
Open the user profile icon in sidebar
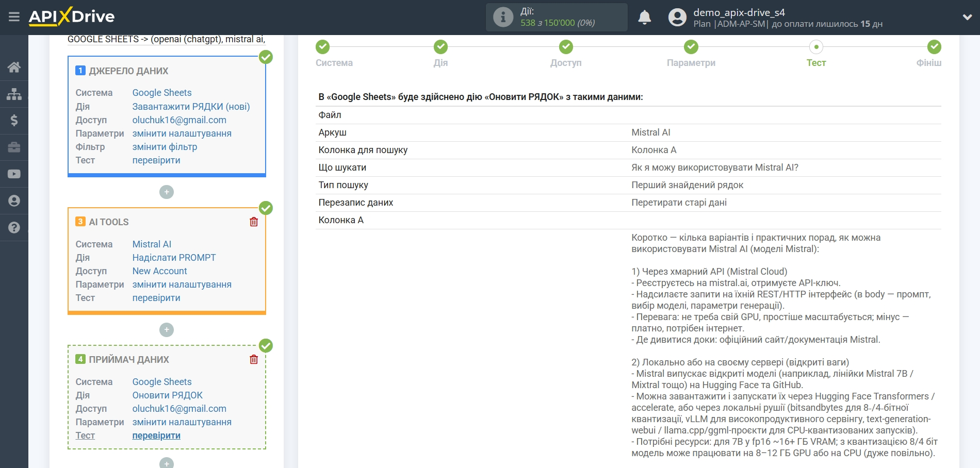click(x=14, y=201)
